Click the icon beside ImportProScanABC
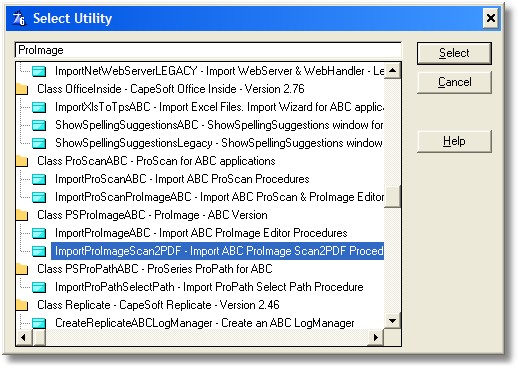Screen dimensions: 519x369 click(x=39, y=179)
